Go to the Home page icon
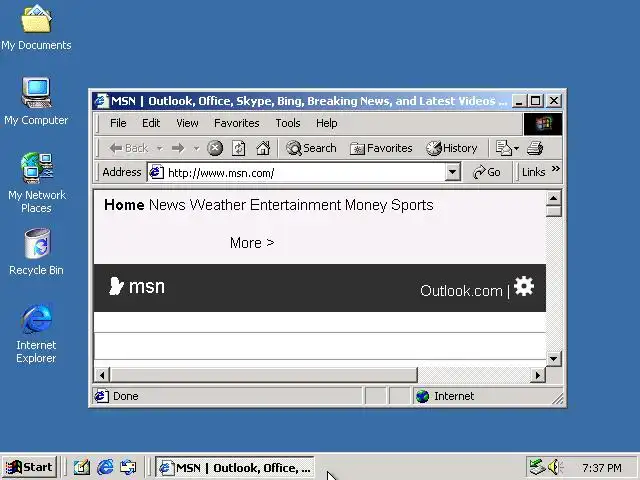This screenshot has height=480, width=640. (263, 148)
